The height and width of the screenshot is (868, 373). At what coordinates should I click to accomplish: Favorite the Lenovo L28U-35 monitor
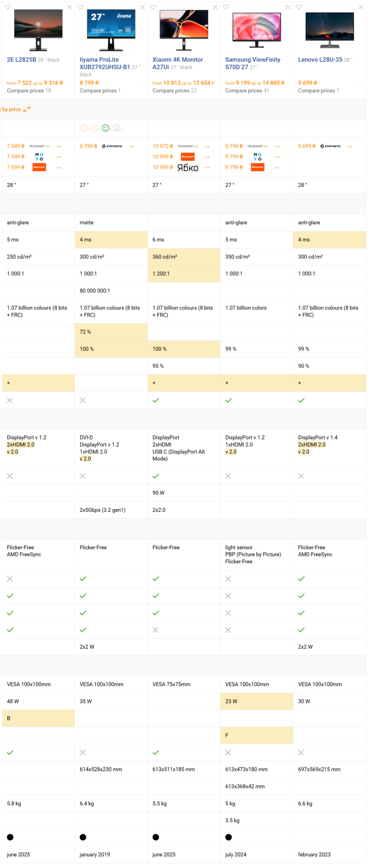click(x=299, y=7)
